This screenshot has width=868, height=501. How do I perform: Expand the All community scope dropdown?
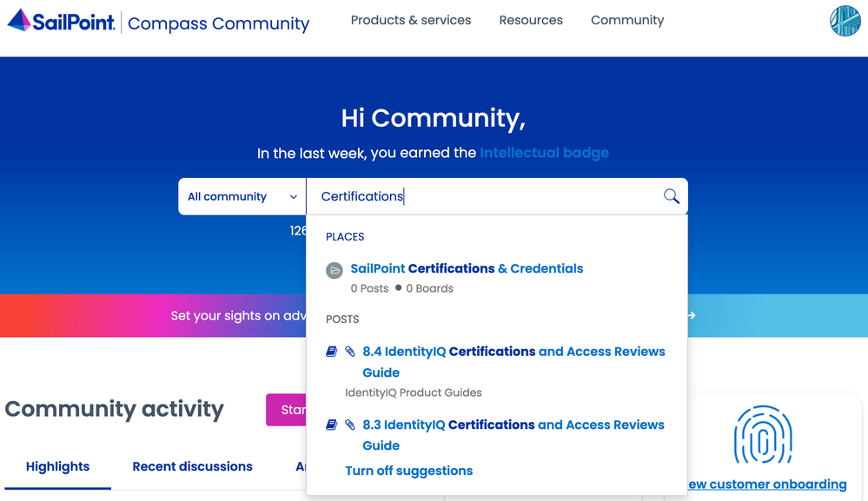point(242,196)
